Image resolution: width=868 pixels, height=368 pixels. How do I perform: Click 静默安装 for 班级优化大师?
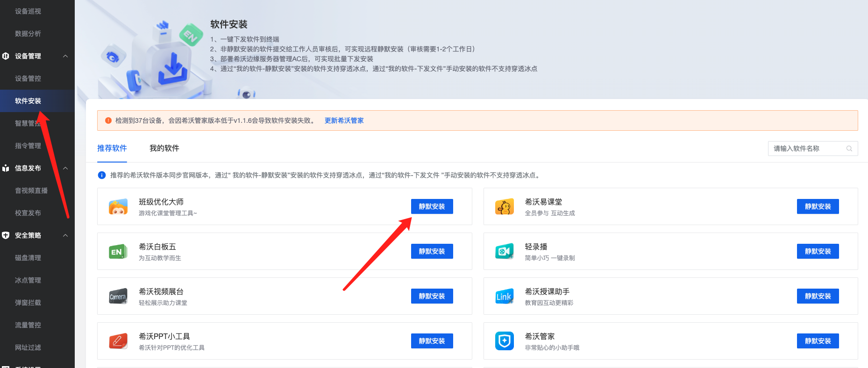click(x=432, y=206)
